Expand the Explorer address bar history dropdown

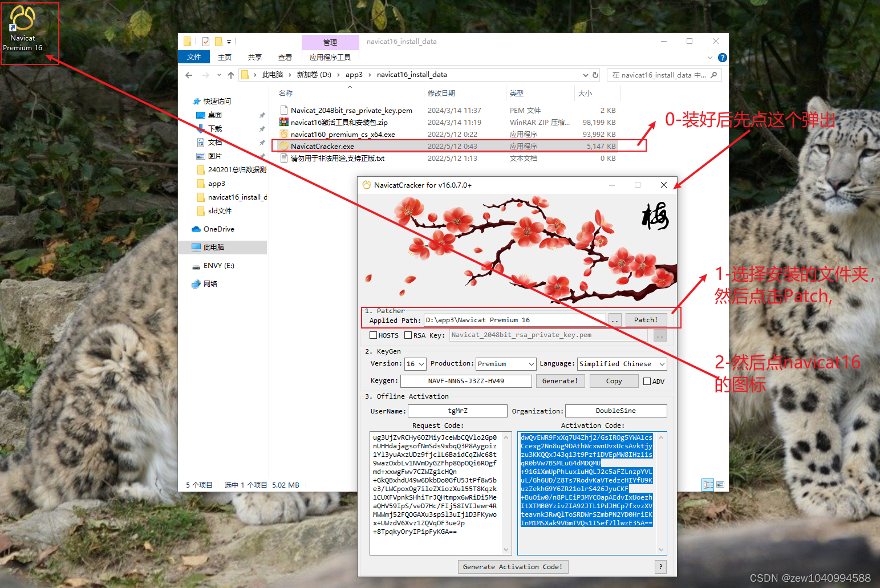586,75
